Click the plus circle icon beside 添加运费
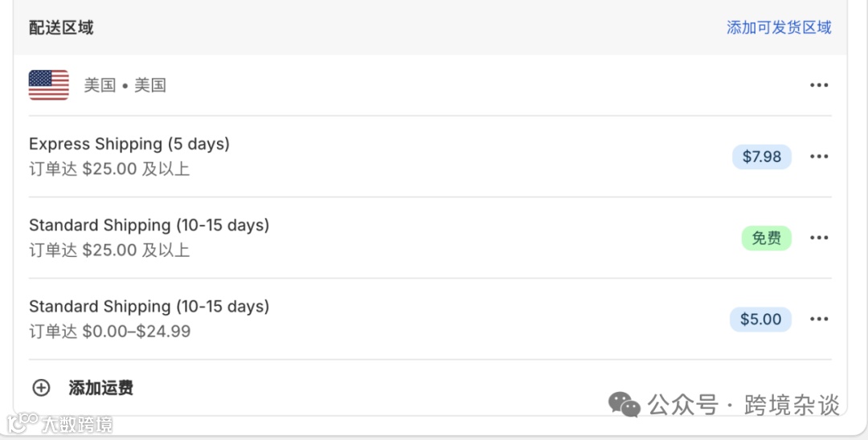The image size is (868, 440). (41, 388)
